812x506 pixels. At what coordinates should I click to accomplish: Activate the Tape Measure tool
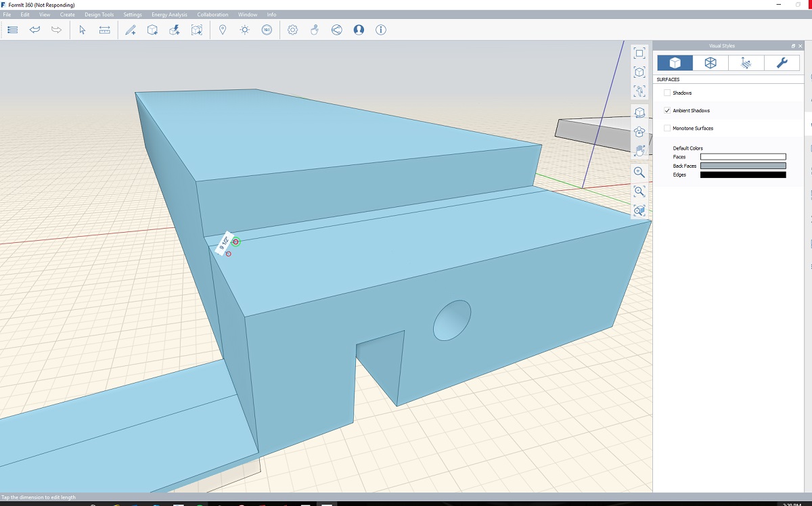pyautogui.click(x=104, y=30)
